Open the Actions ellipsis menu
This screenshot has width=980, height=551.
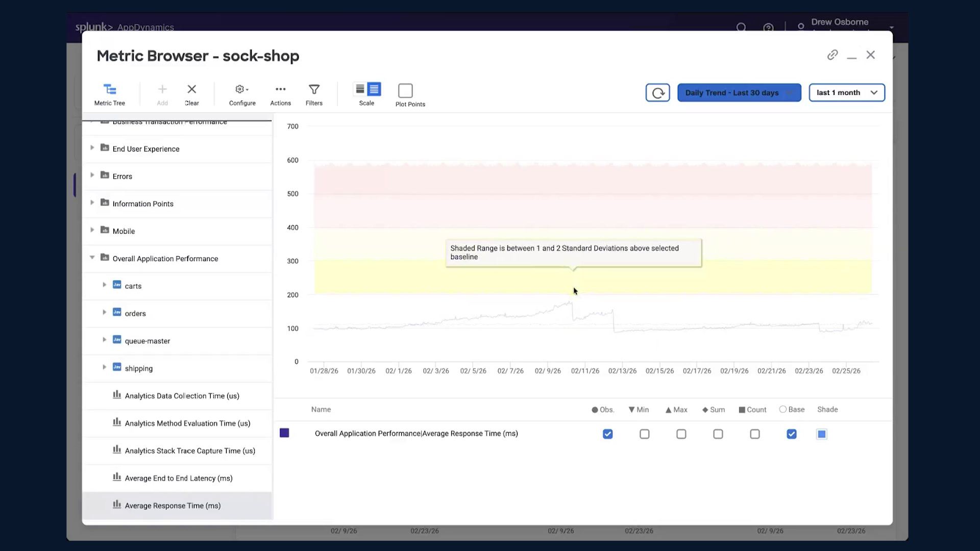pos(280,95)
